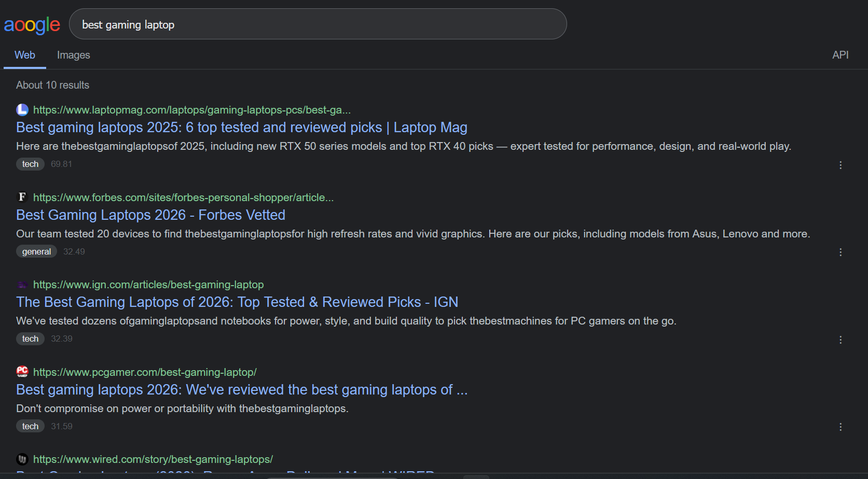This screenshot has width=868, height=479.
Task: Open the forbes.com URL link
Action: pyautogui.click(x=183, y=198)
